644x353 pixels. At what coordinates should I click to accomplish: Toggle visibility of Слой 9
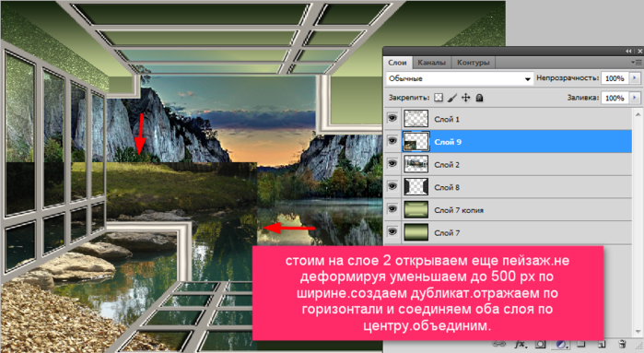tap(392, 141)
